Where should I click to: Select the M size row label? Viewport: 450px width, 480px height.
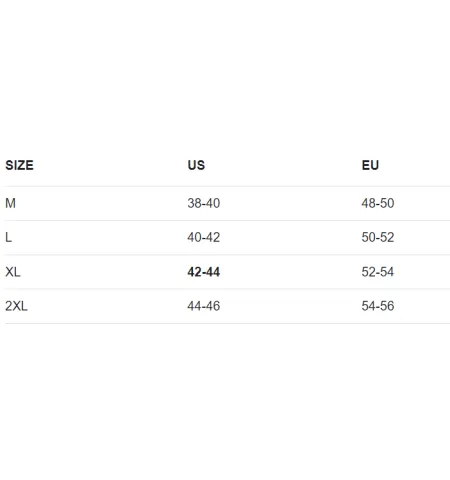[x=10, y=203]
